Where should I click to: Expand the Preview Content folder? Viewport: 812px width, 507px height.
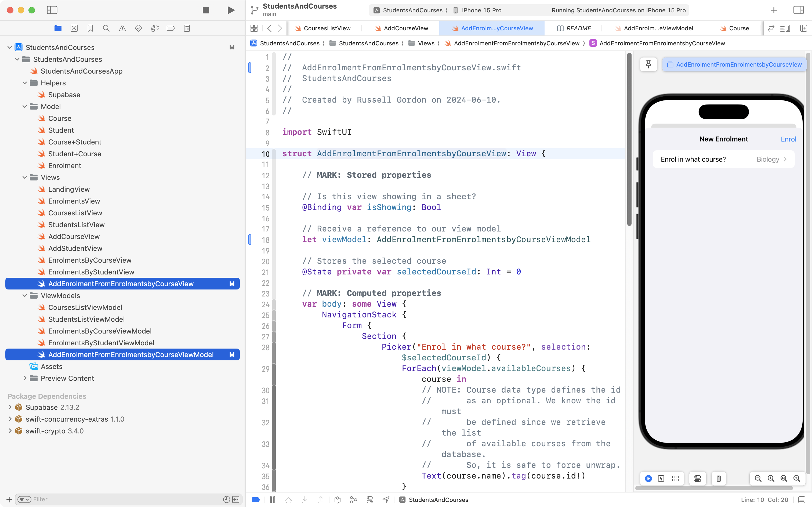click(25, 378)
